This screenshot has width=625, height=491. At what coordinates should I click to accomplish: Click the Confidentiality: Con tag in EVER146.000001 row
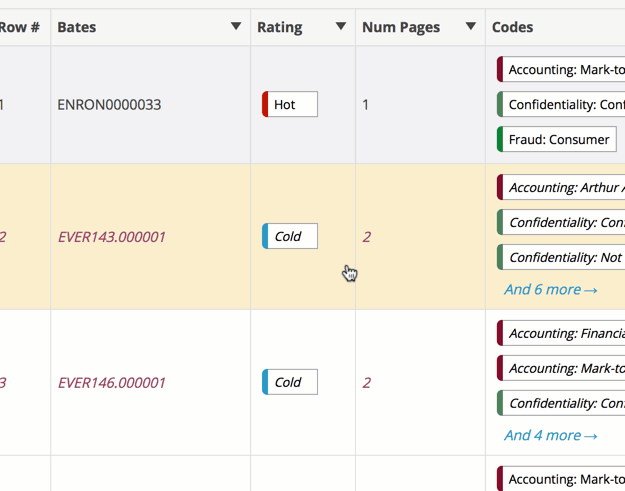pyautogui.click(x=561, y=403)
